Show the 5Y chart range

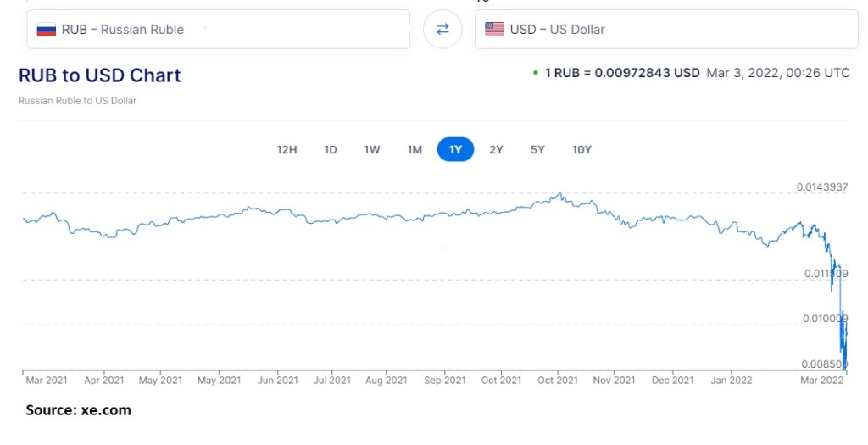(x=537, y=150)
